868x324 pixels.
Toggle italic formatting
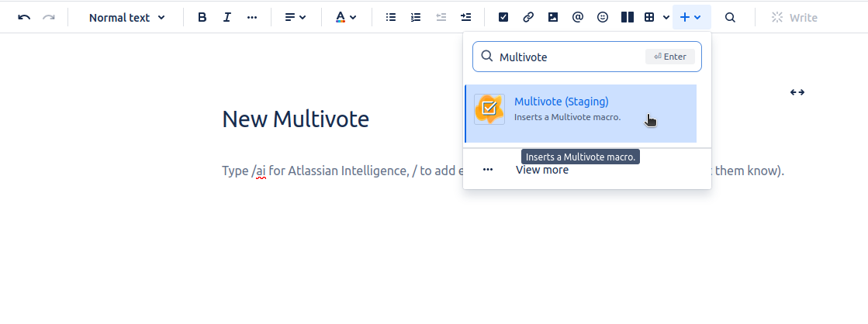[227, 17]
